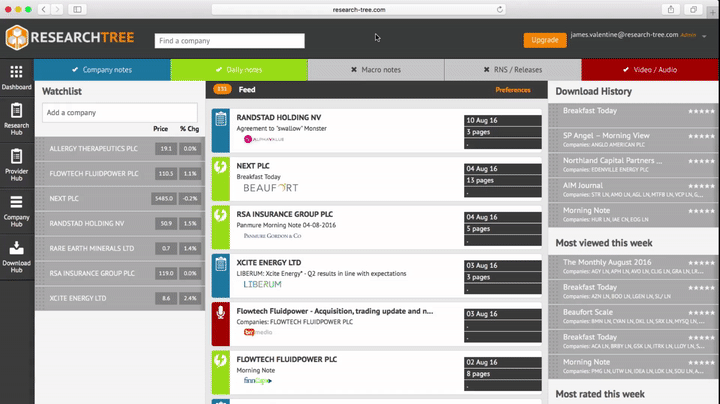Open Research Hub in sidebar
Image resolution: width=720 pixels, height=404 pixels.
click(x=16, y=118)
